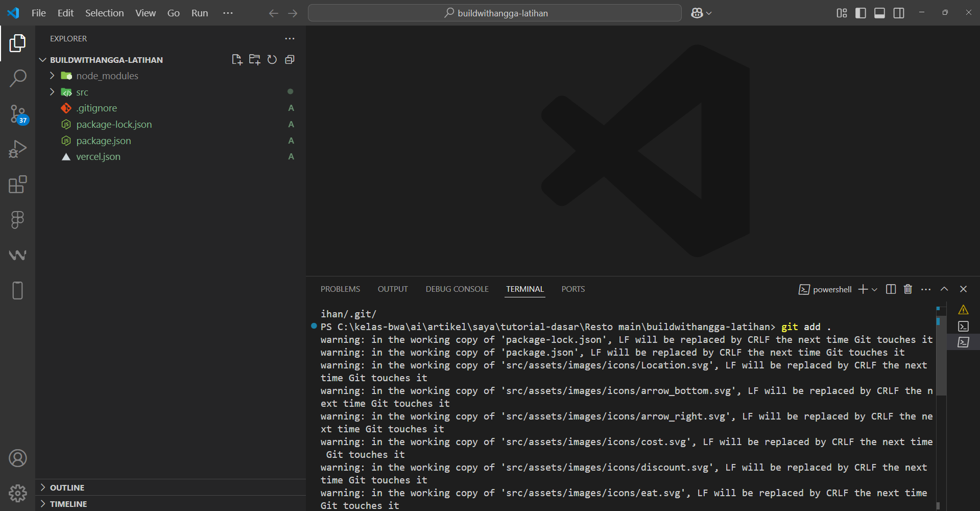Open the W-shaped extension icon in activity bar
This screenshot has width=980, height=511.
tap(18, 255)
